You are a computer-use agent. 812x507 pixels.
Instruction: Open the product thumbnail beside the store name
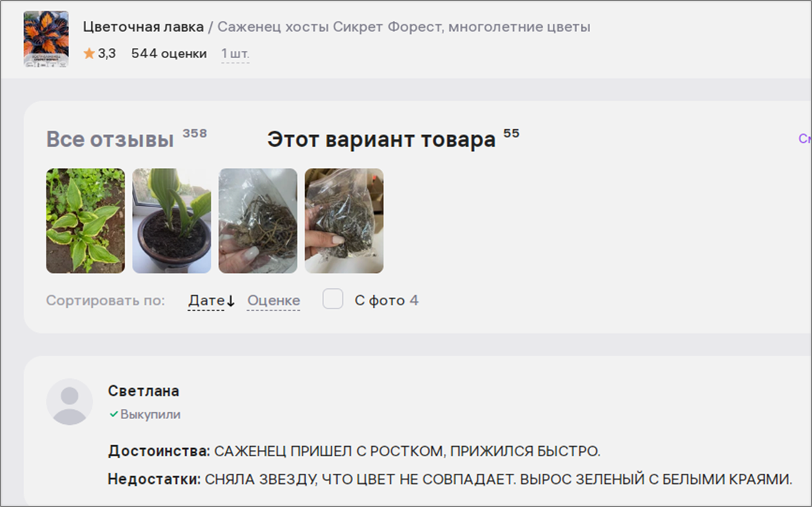pos(46,39)
